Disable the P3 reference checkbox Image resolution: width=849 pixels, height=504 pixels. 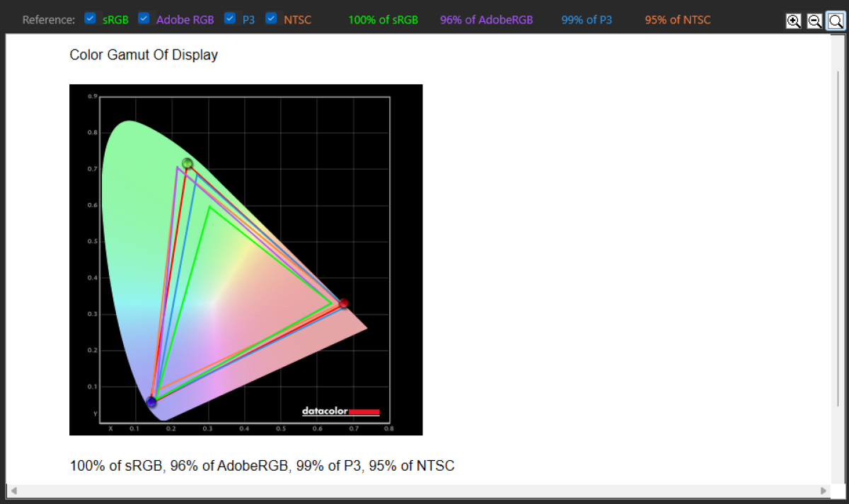[x=230, y=19]
